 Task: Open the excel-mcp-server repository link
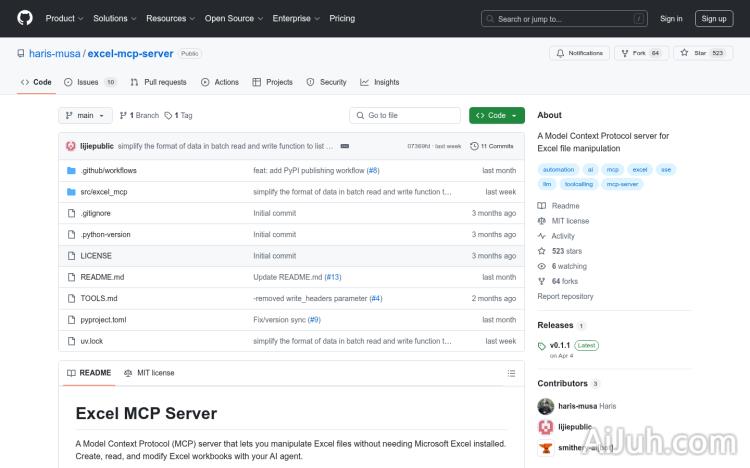tap(130, 54)
